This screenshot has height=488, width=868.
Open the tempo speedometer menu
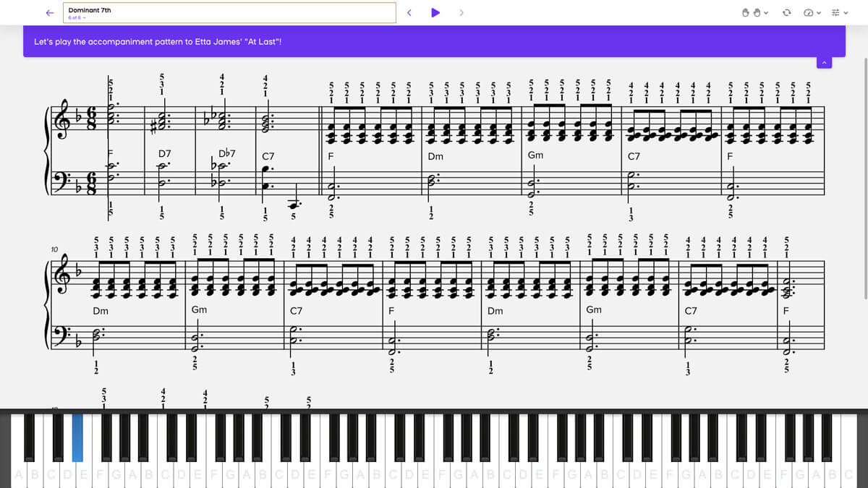point(809,13)
